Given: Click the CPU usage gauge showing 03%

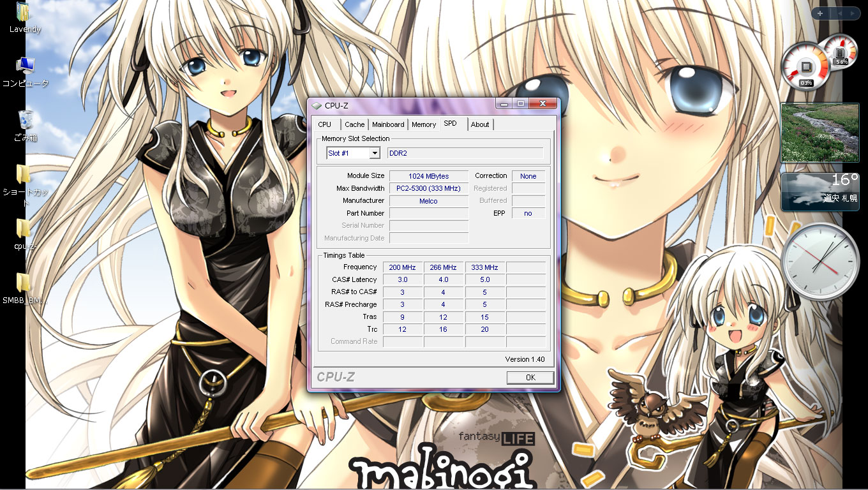Looking at the screenshot, I should pyautogui.click(x=805, y=67).
